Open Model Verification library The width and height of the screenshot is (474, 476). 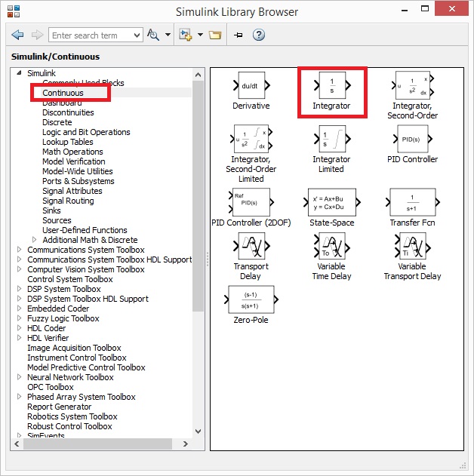coord(74,161)
